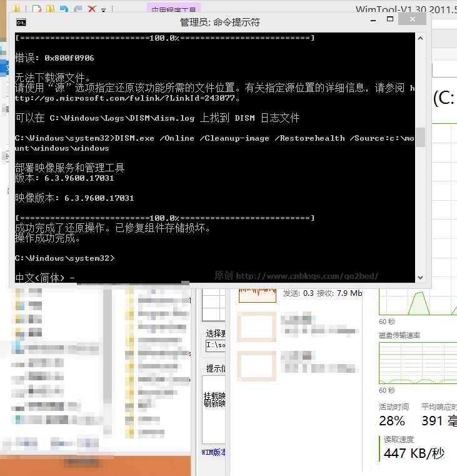Click the 读取速度 447 KB/秒 value
457x476 pixels.
point(414,453)
